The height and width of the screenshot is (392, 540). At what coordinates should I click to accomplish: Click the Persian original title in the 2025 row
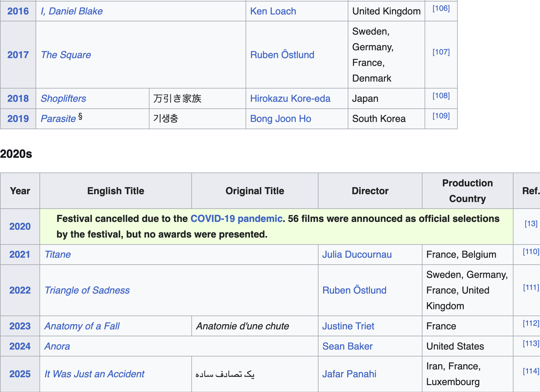tap(225, 374)
